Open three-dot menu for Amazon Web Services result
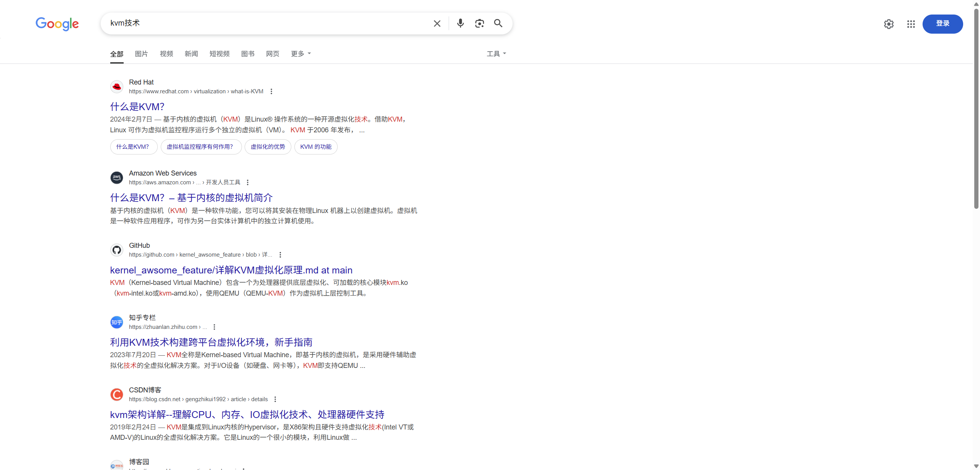 (248, 182)
